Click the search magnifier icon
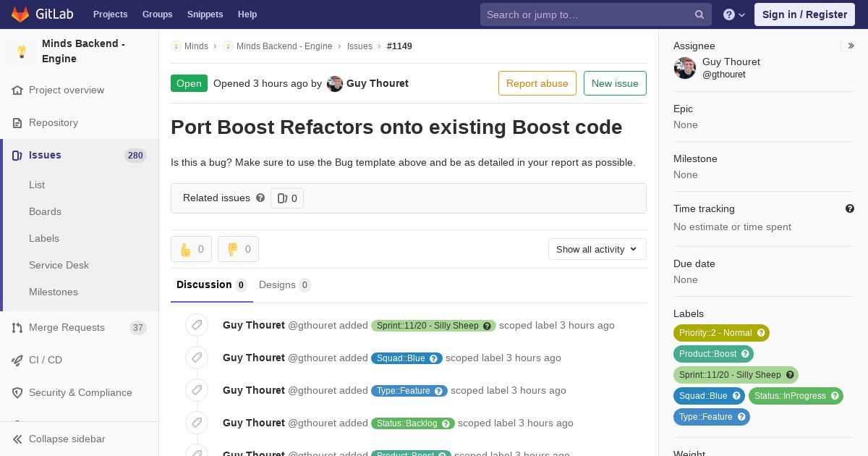 click(699, 14)
